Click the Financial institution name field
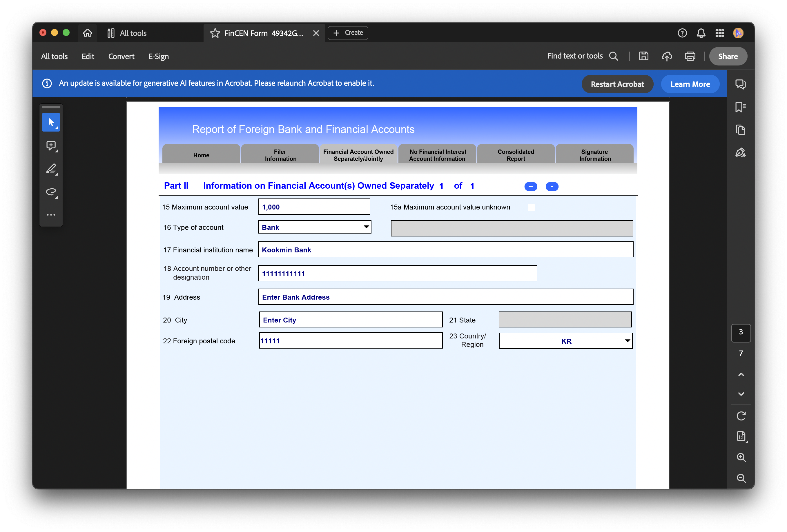The width and height of the screenshot is (787, 532). pyautogui.click(x=445, y=250)
